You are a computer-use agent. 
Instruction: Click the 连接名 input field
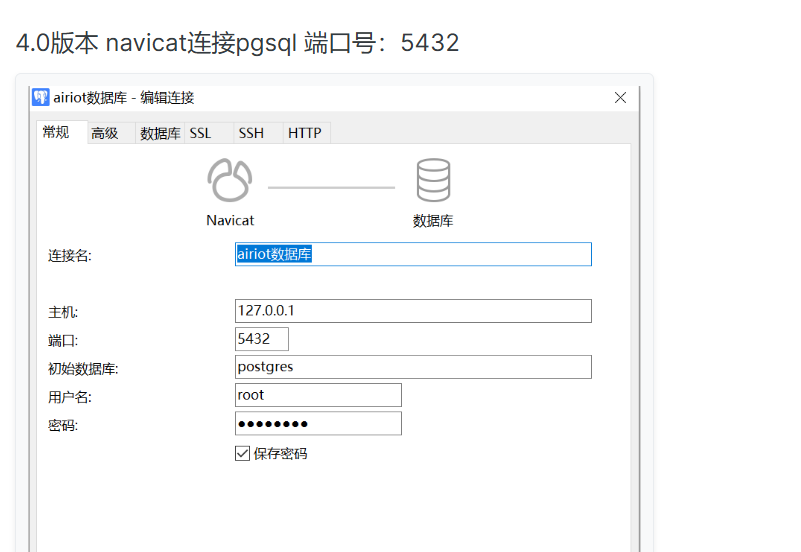[x=412, y=254]
